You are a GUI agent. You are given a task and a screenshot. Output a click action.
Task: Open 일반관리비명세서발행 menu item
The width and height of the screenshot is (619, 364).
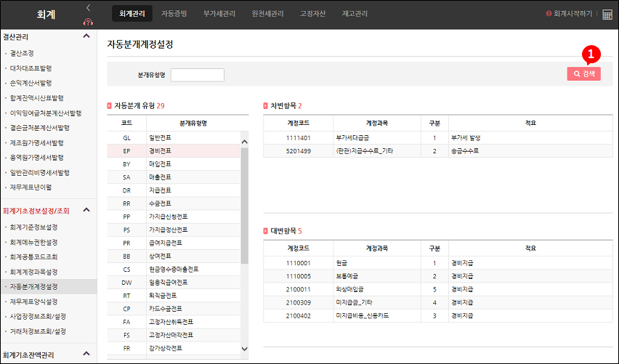tap(39, 173)
